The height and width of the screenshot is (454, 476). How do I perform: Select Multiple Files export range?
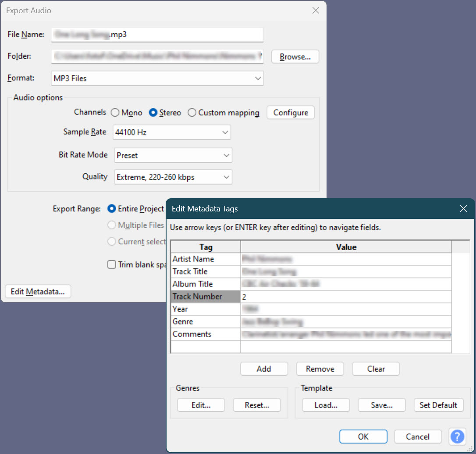(x=136, y=225)
